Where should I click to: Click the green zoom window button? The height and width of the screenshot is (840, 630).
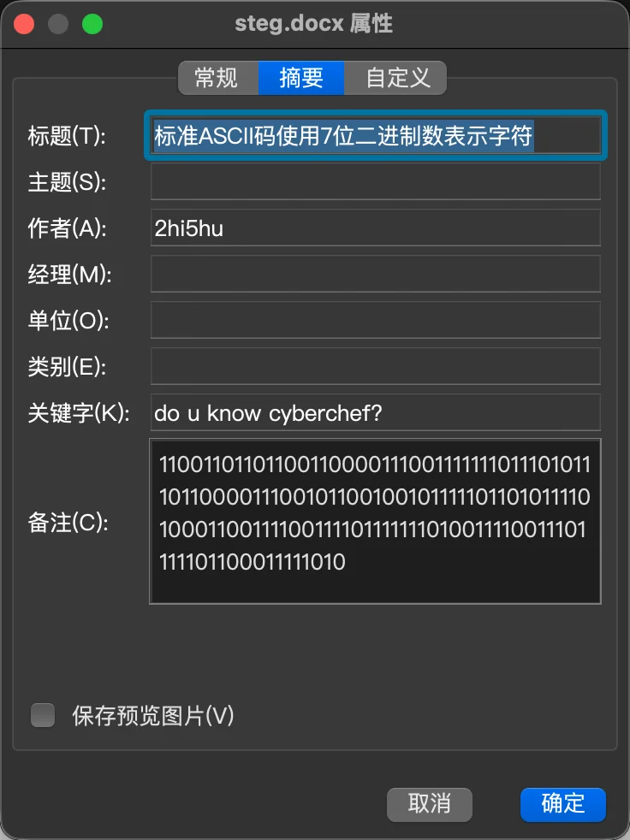click(x=92, y=24)
